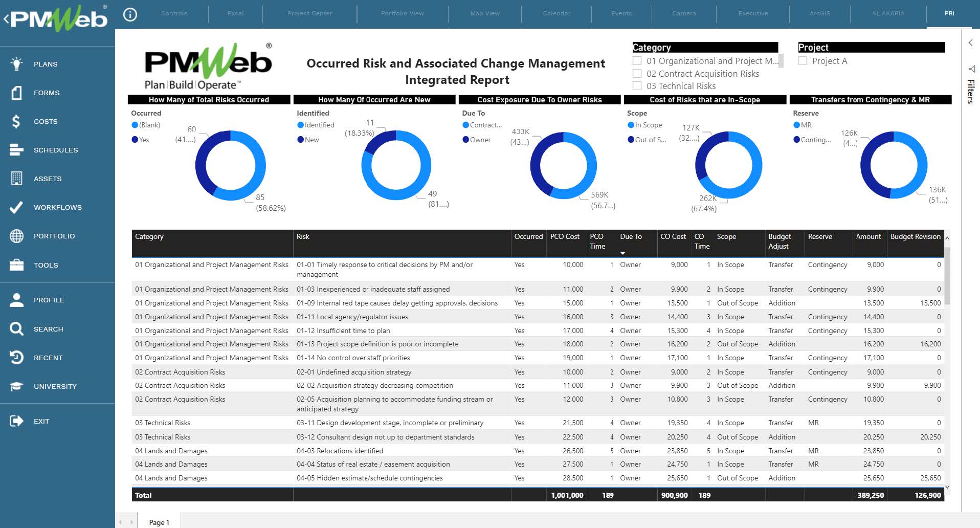
Task: Select the 04-03 Relocations identified row
Action: pos(538,451)
